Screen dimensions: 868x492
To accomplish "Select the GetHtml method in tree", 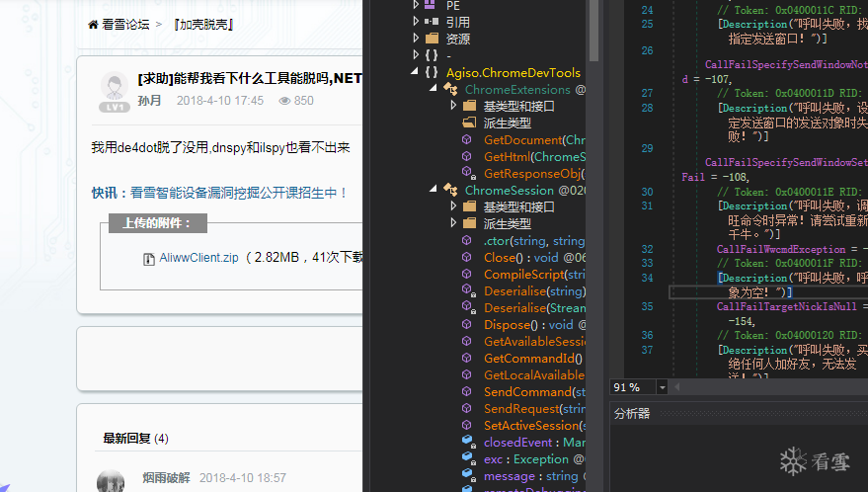I will click(x=534, y=157).
